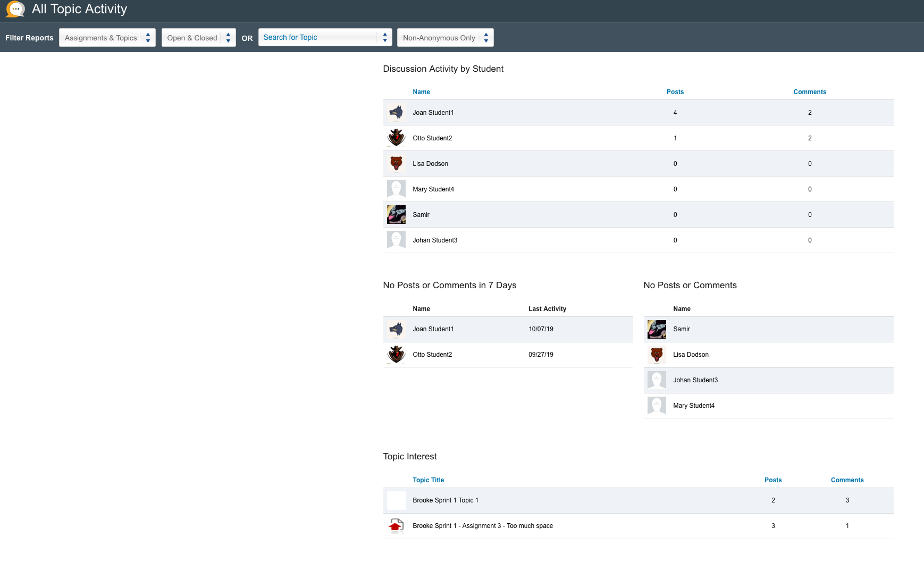
Task: Click Samir's avatar in Discussion Activity table
Action: 396,215
